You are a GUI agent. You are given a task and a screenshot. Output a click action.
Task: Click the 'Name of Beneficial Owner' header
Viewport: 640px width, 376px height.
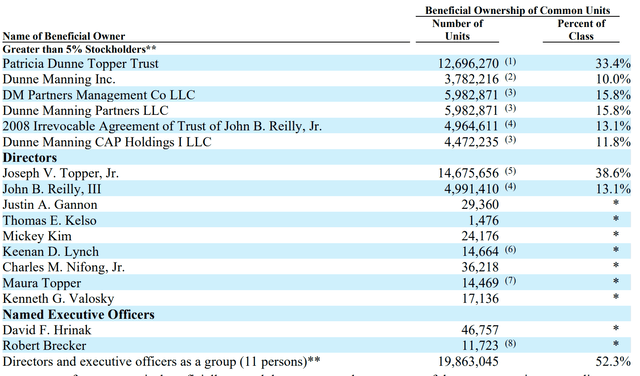64,36
